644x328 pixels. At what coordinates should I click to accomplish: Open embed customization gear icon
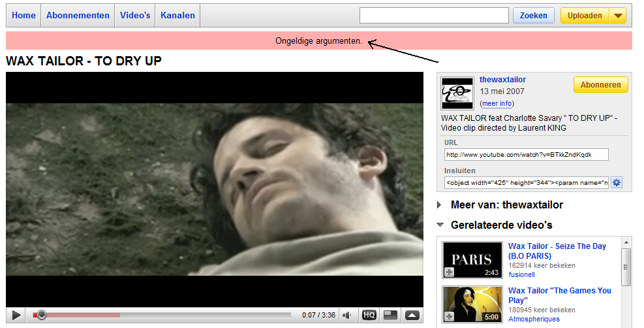617,182
